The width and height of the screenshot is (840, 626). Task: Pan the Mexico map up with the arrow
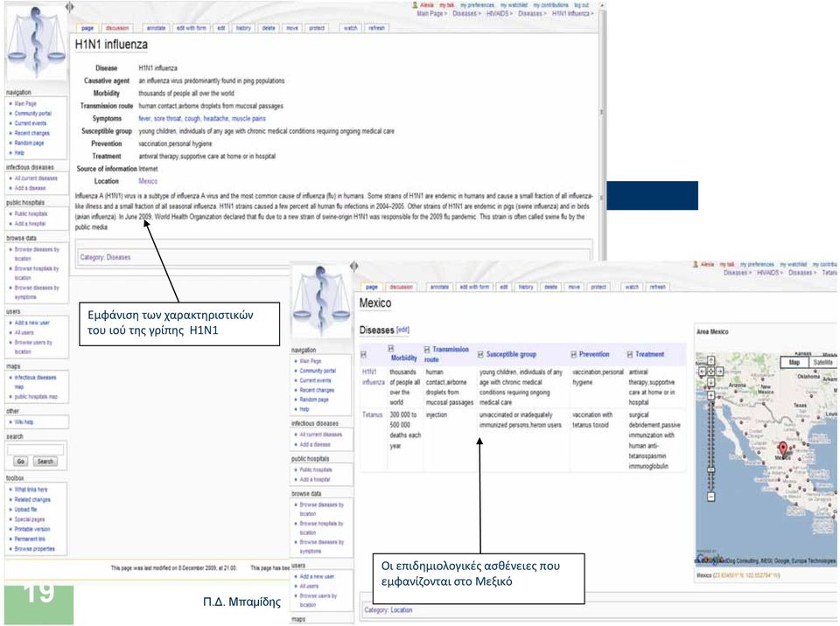coord(710,360)
